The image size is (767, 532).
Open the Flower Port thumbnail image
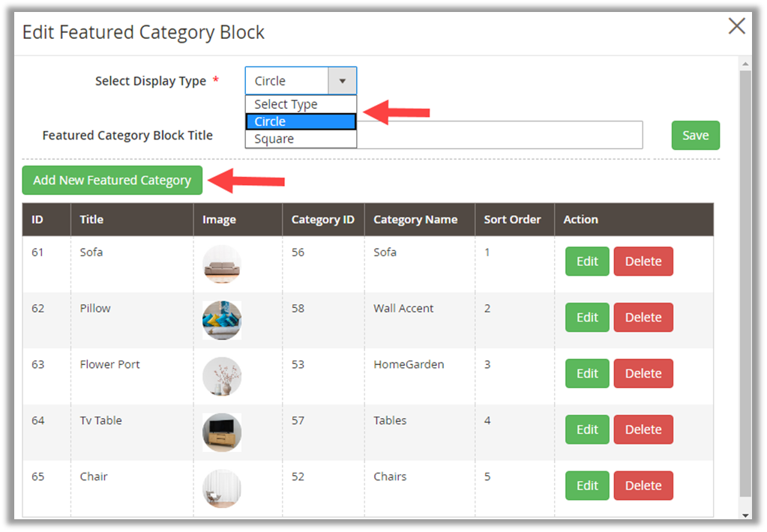click(222, 376)
